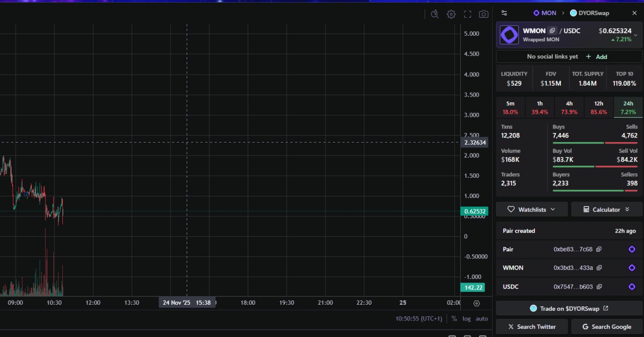Open timezone selector showing UTC+1
Image resolution: width=644 pixels, height=337 pixels.
pos(419,318)
